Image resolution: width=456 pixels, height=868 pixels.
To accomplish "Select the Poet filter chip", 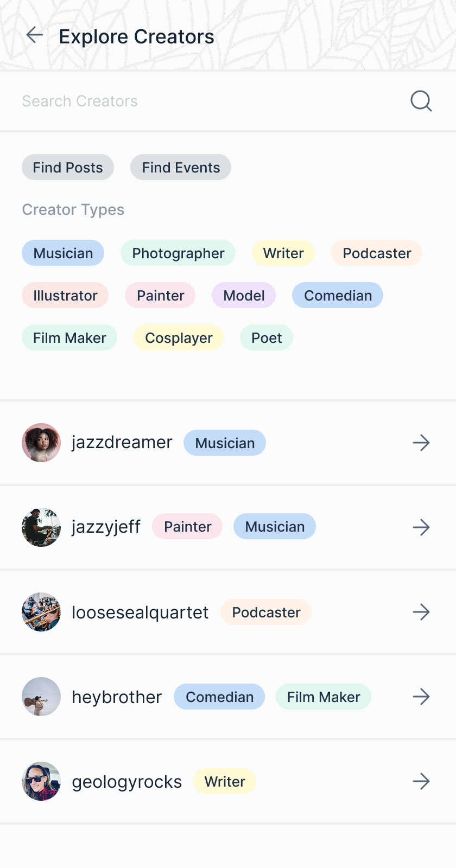I will click(267, 337).
